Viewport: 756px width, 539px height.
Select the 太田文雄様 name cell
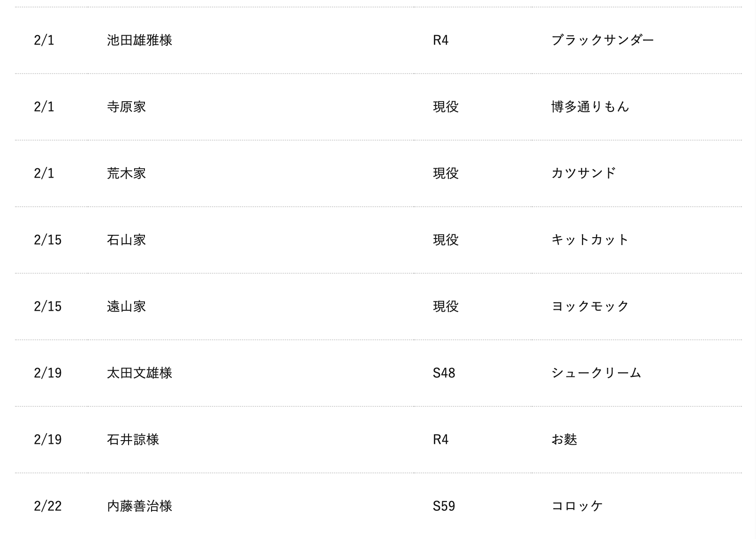point(139,373)
